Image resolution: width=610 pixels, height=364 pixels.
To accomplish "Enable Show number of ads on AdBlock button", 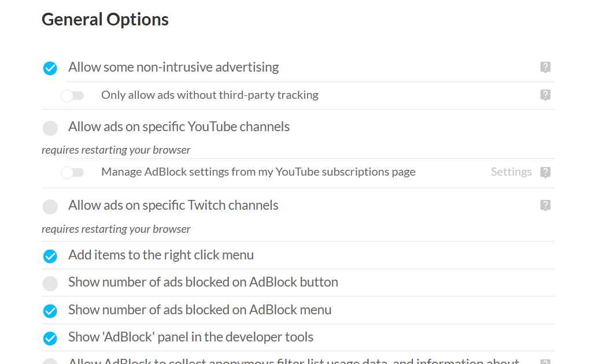I will (x=50, y=283).
